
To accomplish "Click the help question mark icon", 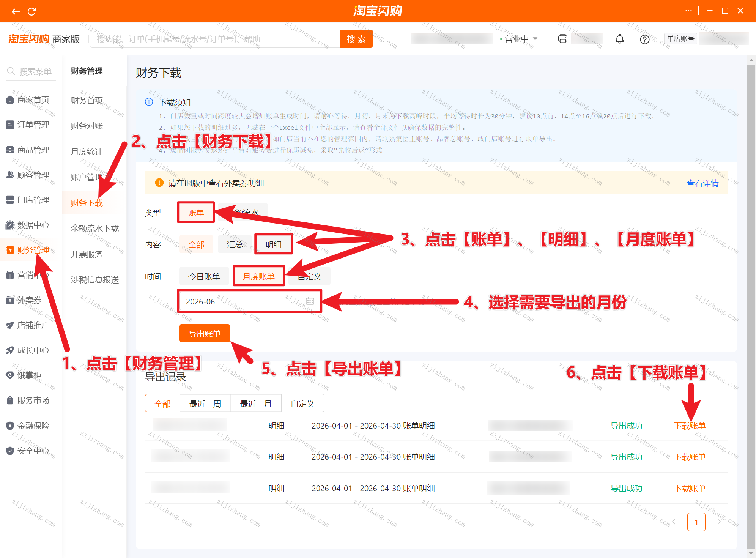I will coord(644,39).
